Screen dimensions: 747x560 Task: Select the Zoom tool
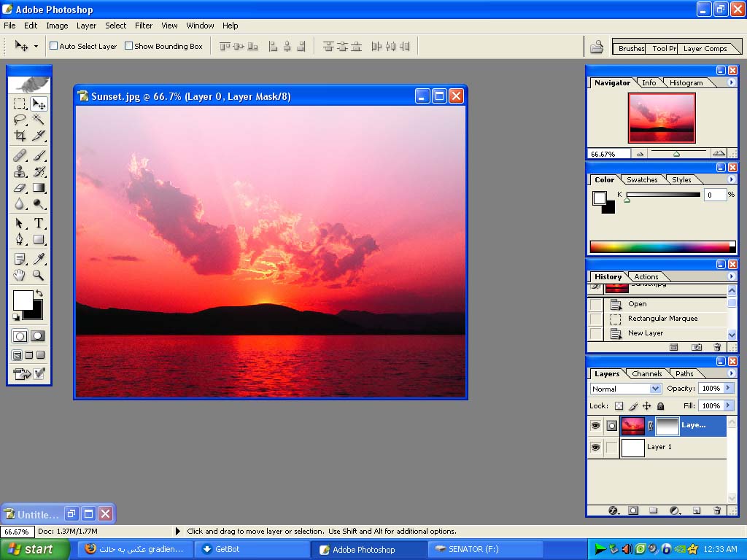coord(38,275)
